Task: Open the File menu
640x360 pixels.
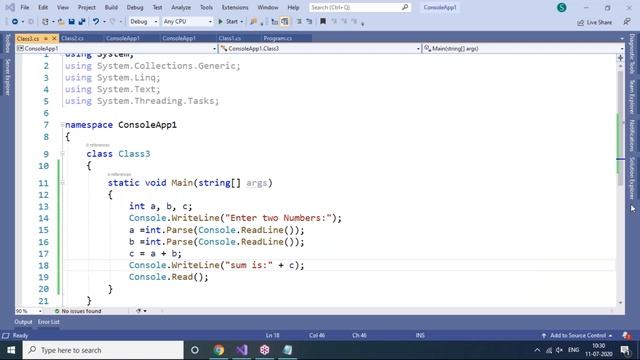Action: (x=25, y=7)
